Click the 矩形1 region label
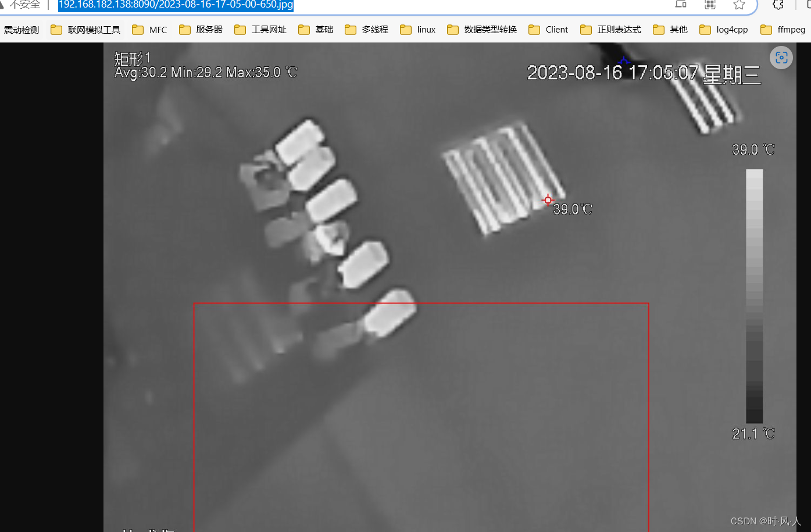This screenshot has width=811, height=532. click(x=133, y=59)
